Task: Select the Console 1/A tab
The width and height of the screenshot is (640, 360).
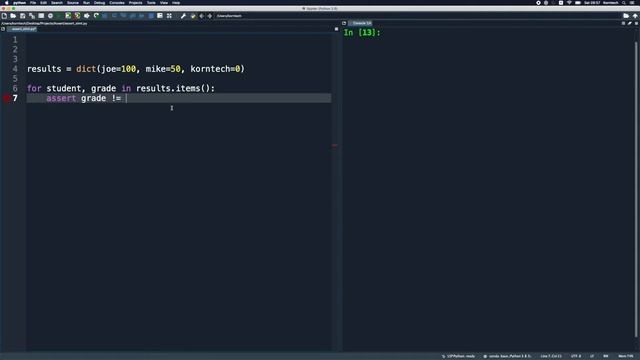Action: 360,23
